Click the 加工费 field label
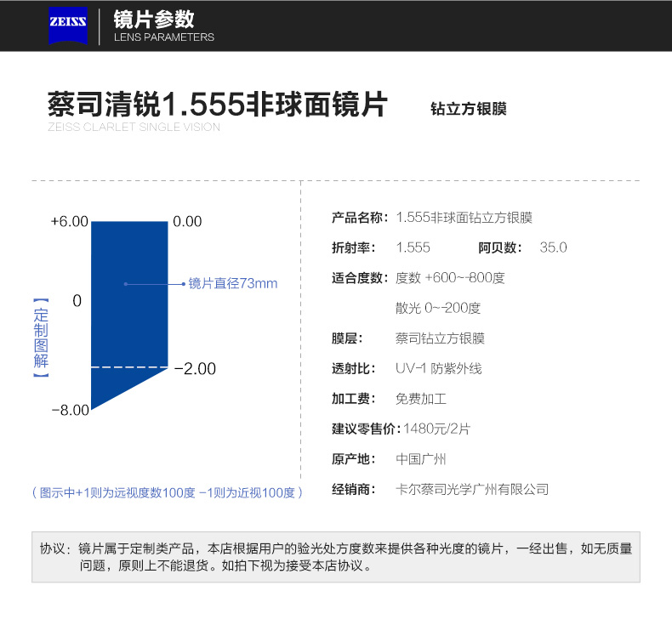Screen dimensions: 672x642 point(354,399)
